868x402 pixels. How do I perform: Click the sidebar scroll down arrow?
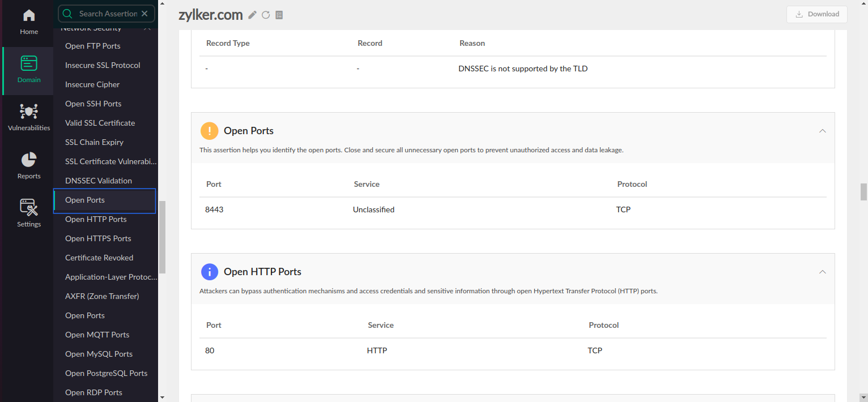(x=163, y=397)
